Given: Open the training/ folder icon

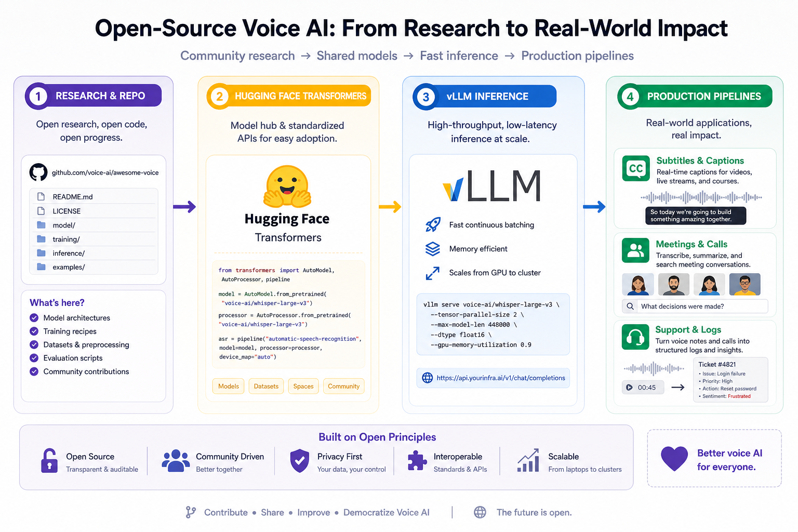Looking at the screenshot, I should coord(41,239).
